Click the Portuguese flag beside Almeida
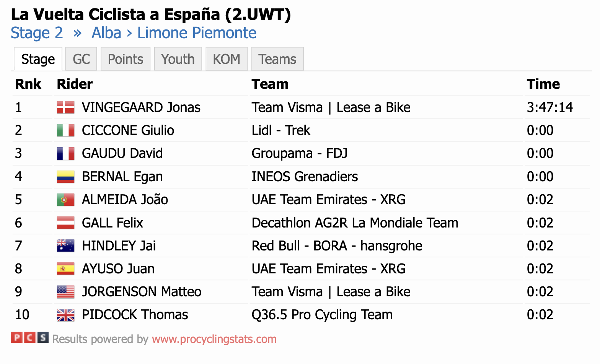Image resolution: width=600 pixels, height=364 pixels. pyautogui.click(x=65, y=200)
